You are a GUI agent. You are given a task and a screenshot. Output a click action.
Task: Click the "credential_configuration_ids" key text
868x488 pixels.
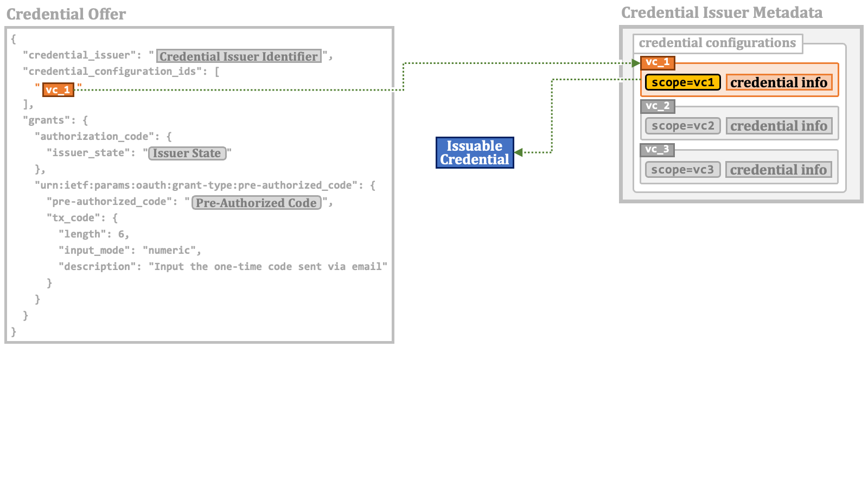tap(112, 72)
